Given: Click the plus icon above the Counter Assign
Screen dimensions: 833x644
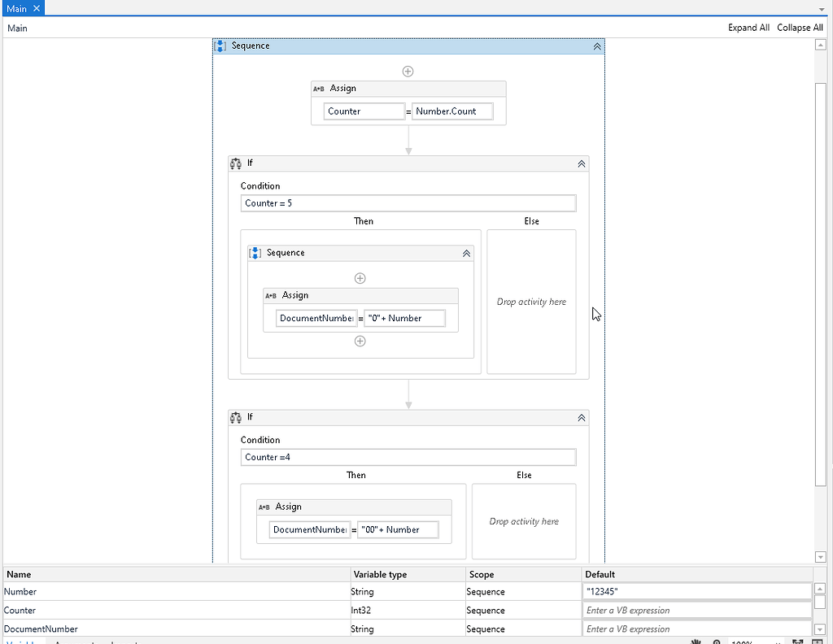Looking at the screenshot, I should tap(408, 71).
